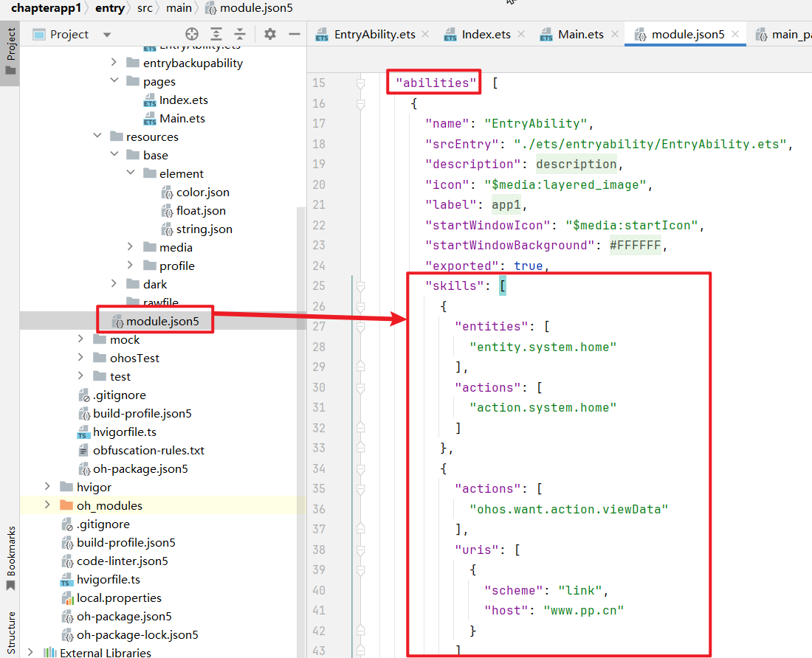Switch to the Index.ets editor tab

point(486,35)
